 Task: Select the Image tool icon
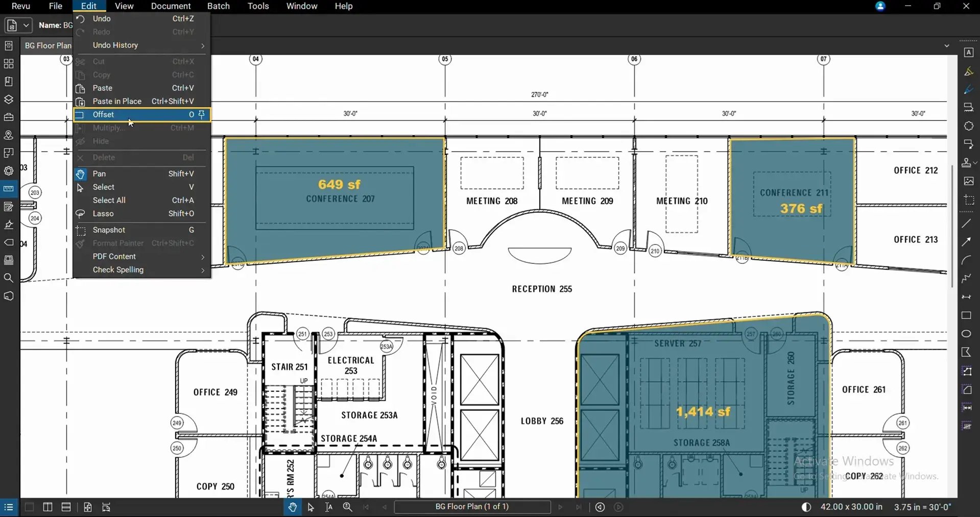click(968, 181)
